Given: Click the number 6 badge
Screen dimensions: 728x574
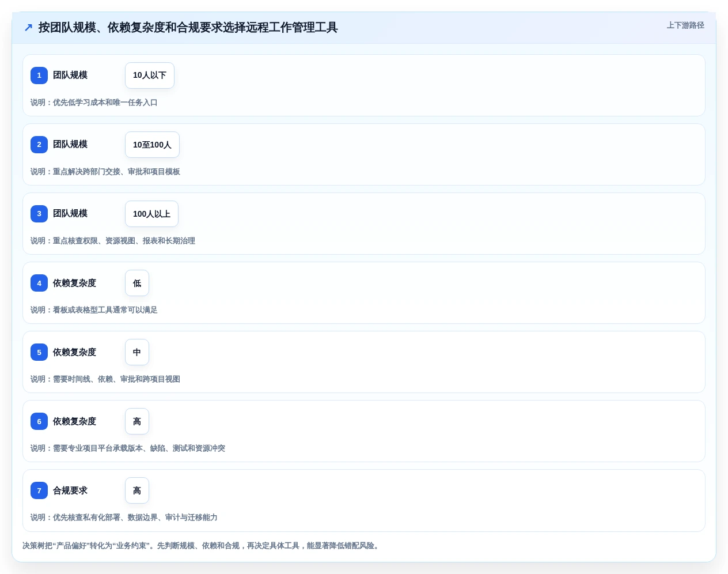Looking at the screenshot, I should point(39,421).
